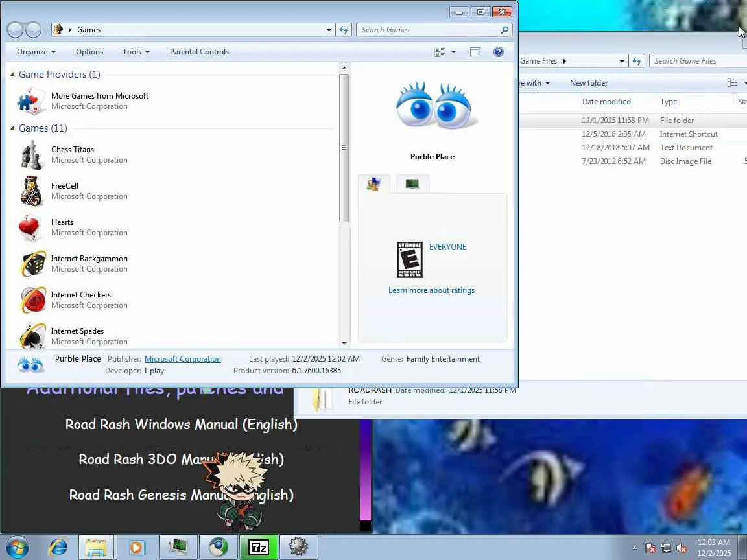Open the Game Files breadcrumb arrow

[565, 61]
